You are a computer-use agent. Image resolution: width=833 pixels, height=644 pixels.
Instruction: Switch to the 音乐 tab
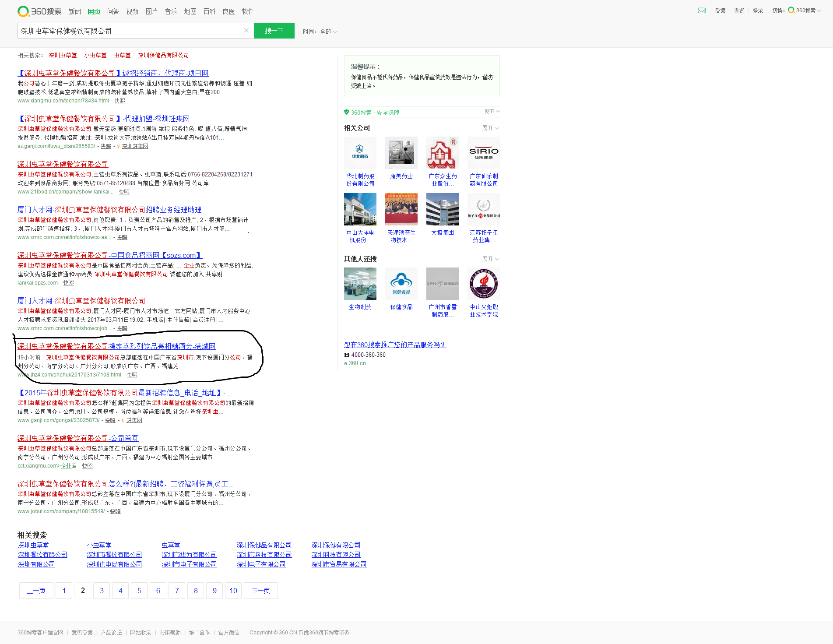click(171, 11)
